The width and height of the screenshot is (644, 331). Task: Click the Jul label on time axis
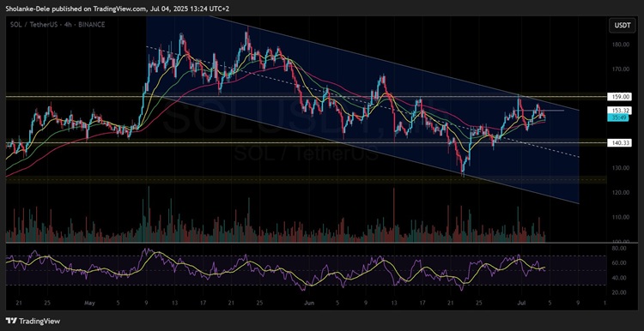click(x=520, y=303)
